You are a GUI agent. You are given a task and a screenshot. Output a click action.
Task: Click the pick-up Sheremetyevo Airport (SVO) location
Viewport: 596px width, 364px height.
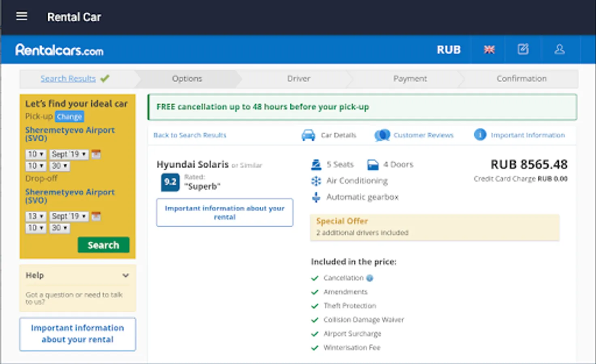(x=70, y=134)
